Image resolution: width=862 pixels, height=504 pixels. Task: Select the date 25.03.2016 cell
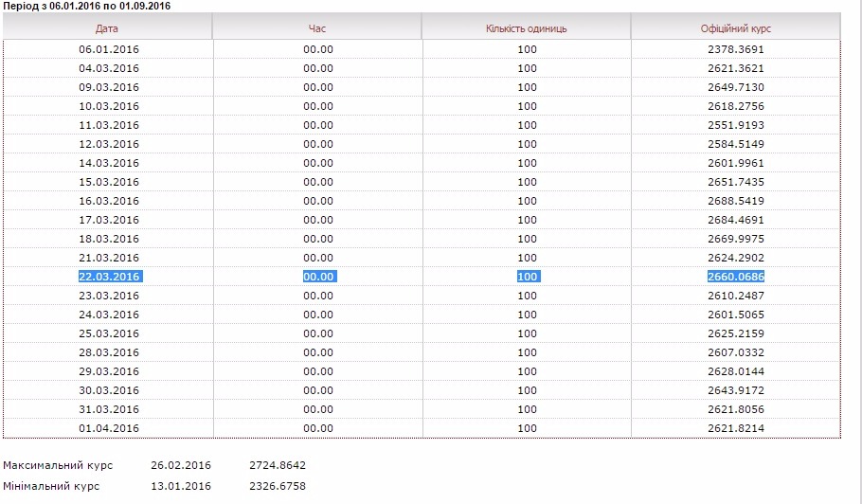[109, 333]
